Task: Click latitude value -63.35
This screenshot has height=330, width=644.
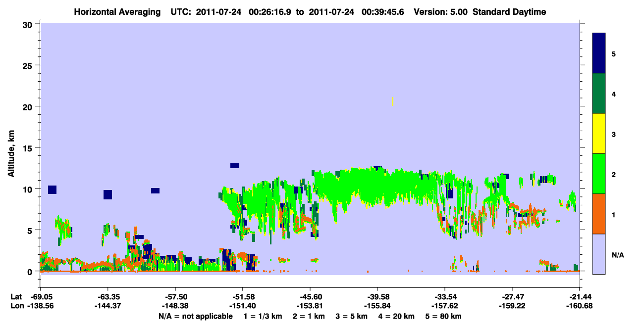Action: coord(107,296)
